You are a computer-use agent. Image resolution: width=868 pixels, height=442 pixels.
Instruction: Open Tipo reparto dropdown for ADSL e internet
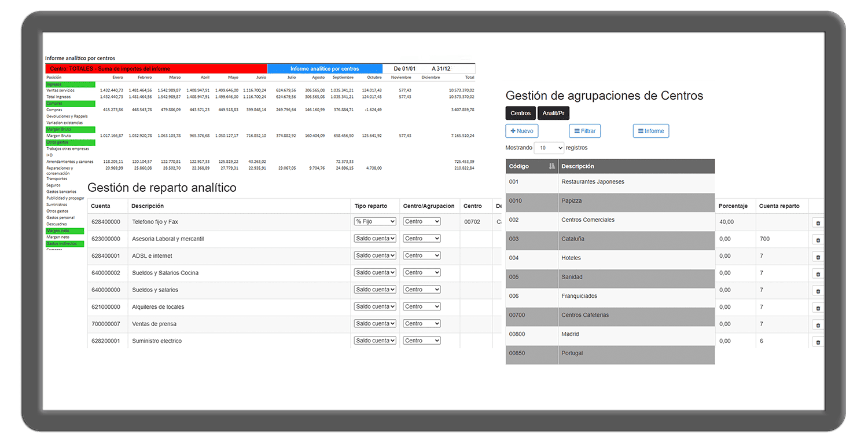click(x=375, y=255)
